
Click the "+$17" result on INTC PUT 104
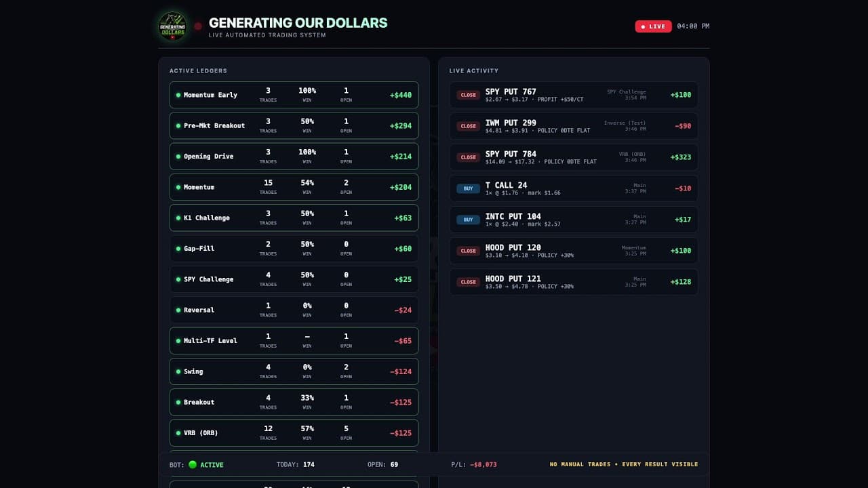point(683,220)
